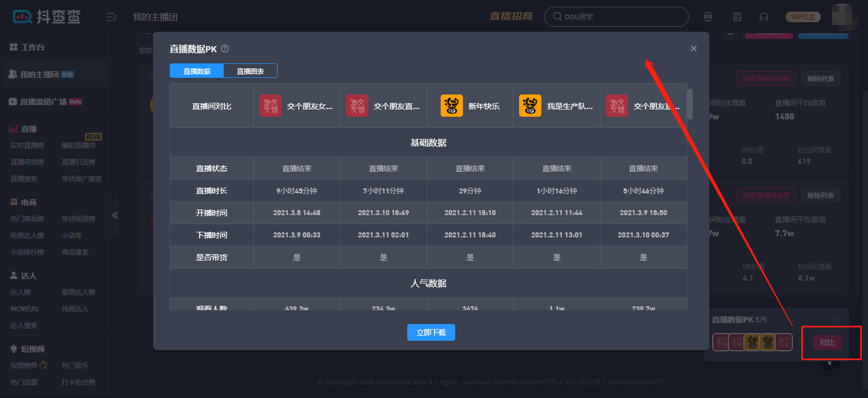Select the 直播数据 tab
The height and width of the screenshot is (398, 868).
click(x=196, y=71)
